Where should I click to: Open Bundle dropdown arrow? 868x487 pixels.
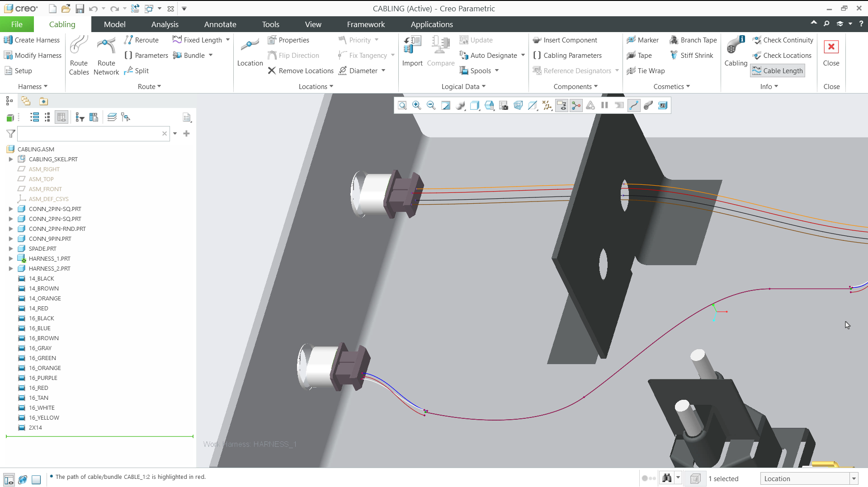(x=211, y=55)
